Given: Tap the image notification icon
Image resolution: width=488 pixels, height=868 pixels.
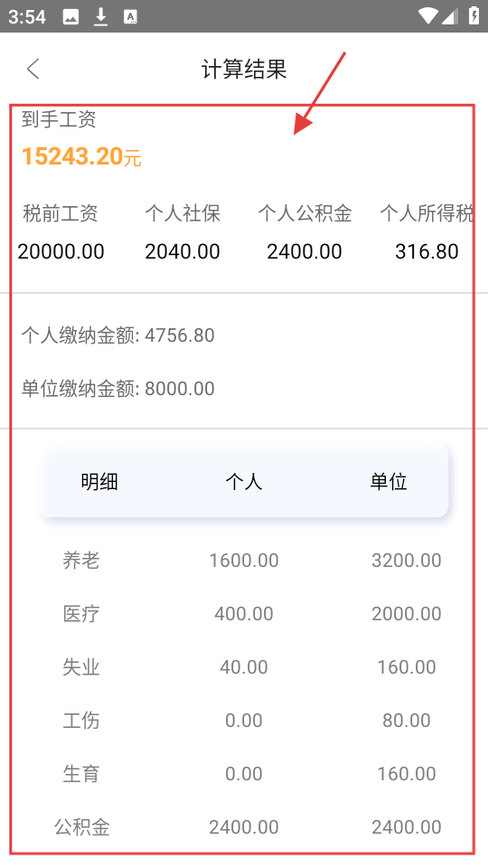Looking at the screenshot, I should tap(70, 17).
